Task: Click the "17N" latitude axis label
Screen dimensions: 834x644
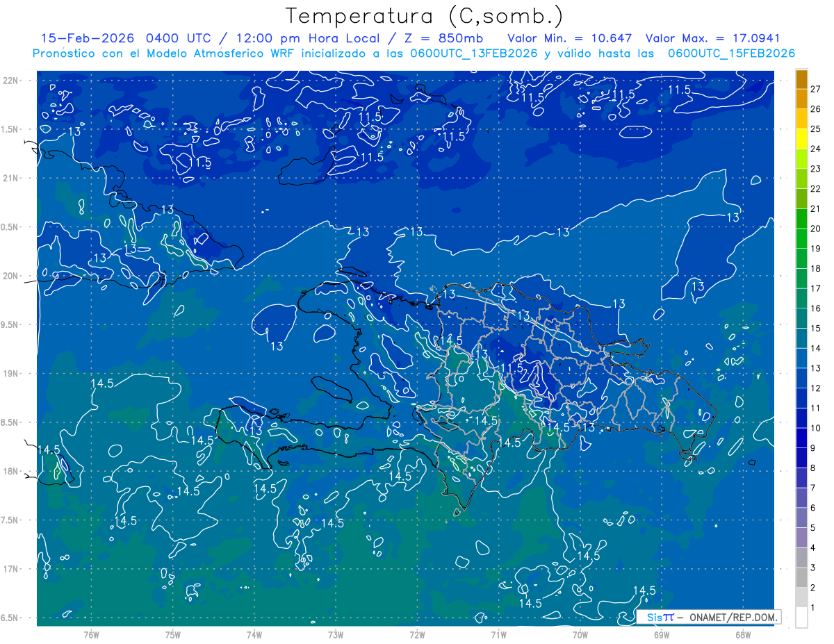Action: click(x=10, y=570)
